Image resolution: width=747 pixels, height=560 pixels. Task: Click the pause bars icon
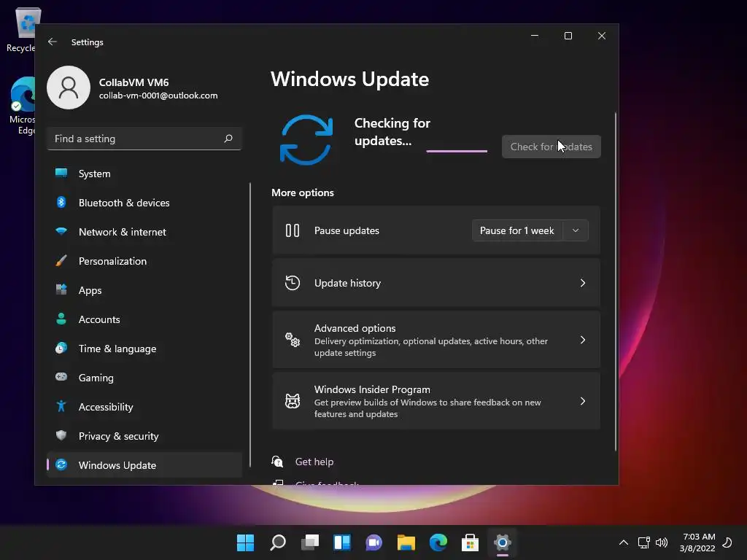coord(293,230)
